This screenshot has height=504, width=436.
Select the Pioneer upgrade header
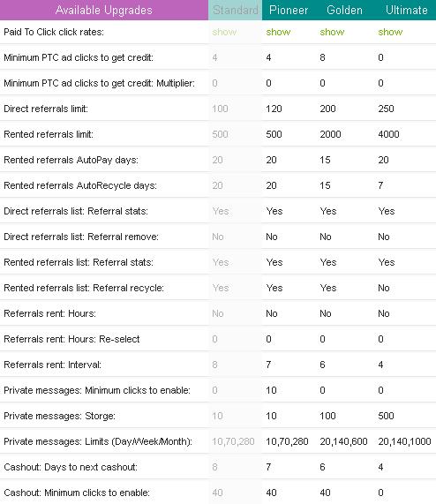click(289, 10)
